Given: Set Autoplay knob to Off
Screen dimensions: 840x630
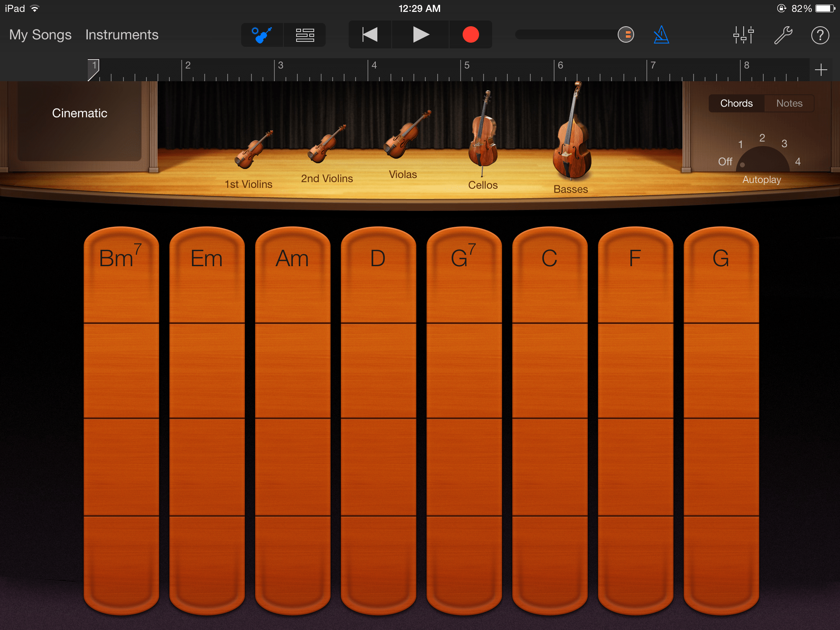Looking at the screenshot, I should coord(725,162).
